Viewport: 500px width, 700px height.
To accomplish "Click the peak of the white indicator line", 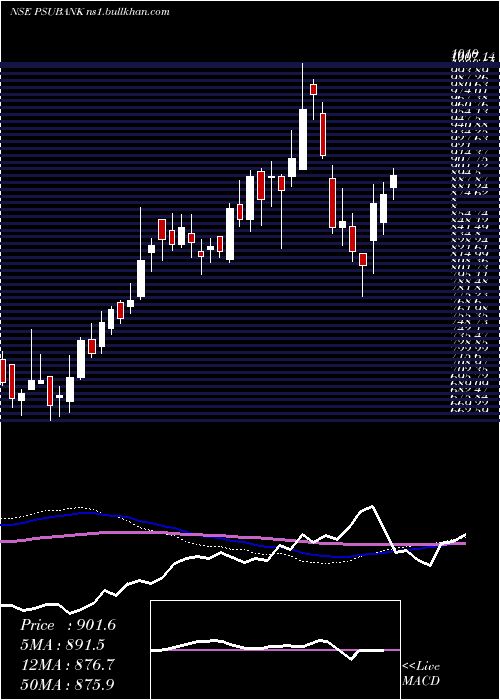I will pyautogui.click(x=371, y=507).
